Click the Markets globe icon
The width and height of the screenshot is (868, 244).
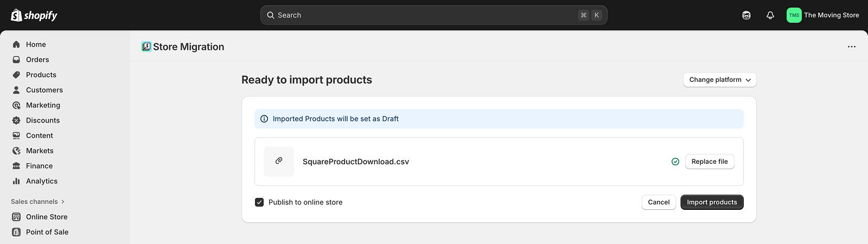[x=16, y=151]
